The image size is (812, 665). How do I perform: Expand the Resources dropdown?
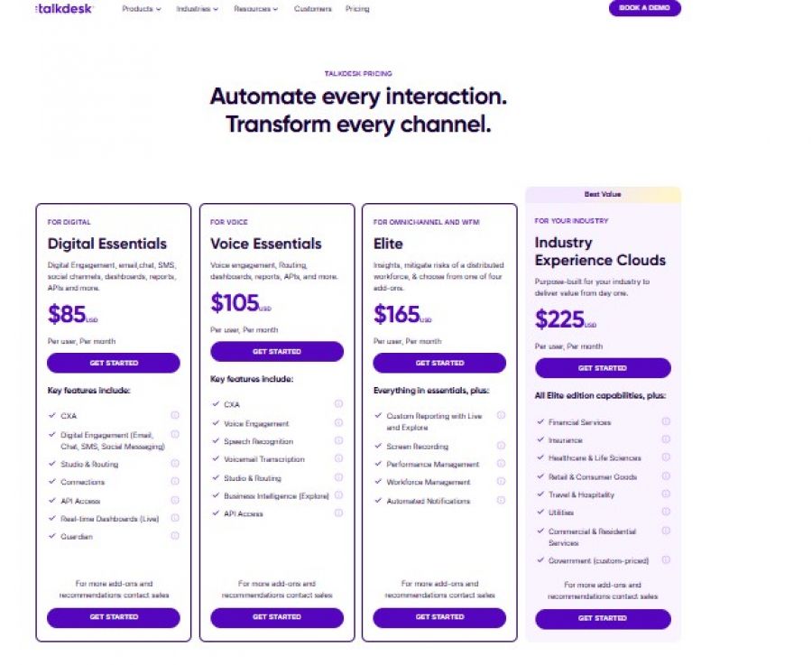pyautogui.click(x=252, y=9)
